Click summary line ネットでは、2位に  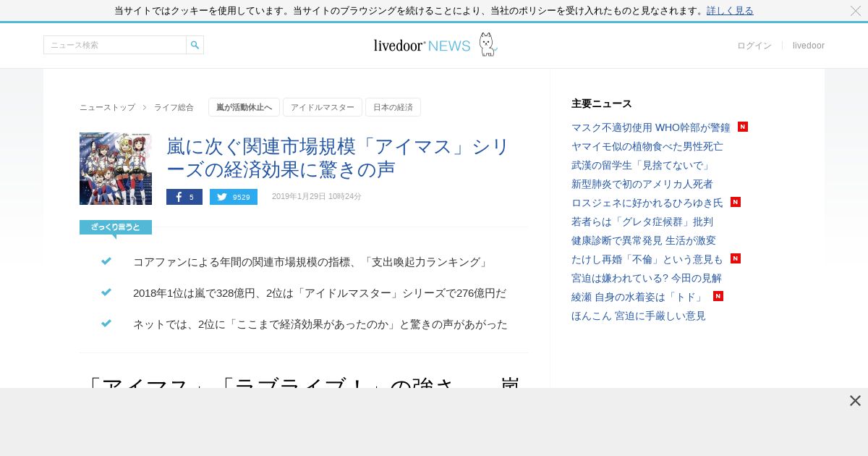click(x=320, y=324)
